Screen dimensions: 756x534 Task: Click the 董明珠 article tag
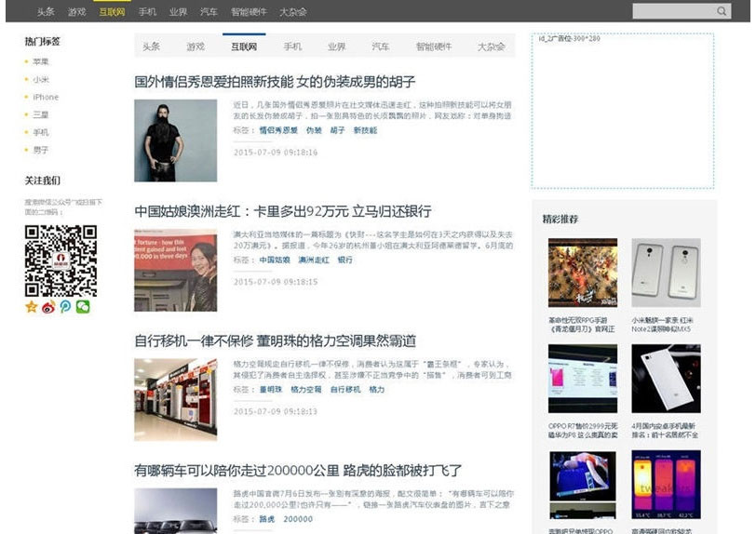[270, 390]
